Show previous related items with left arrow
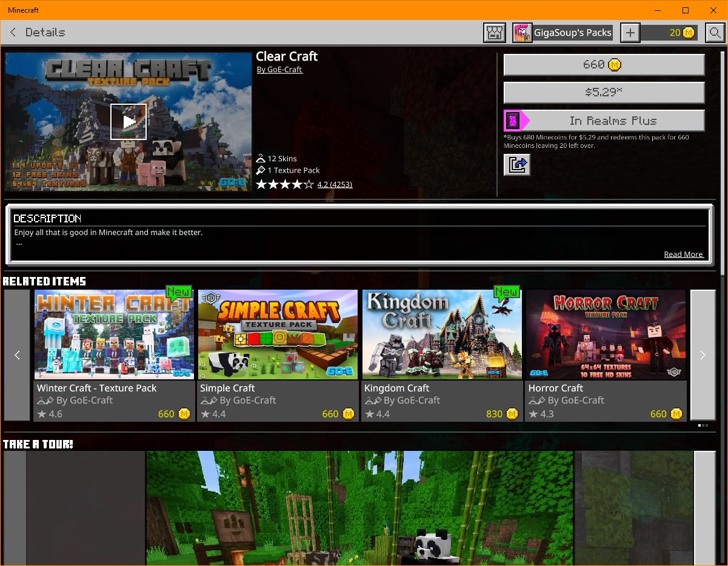The image size is (728, 566). point(17,355)
